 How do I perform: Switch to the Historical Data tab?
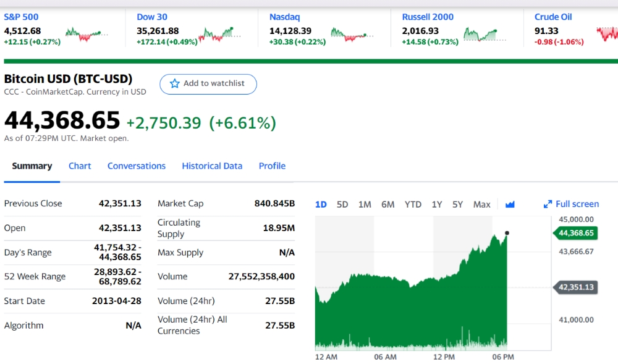pos(212,166)
